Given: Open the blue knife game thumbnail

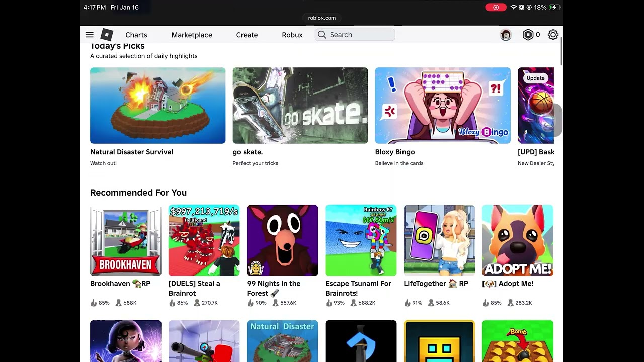Looking at the screenshot, I should (361, 341).
